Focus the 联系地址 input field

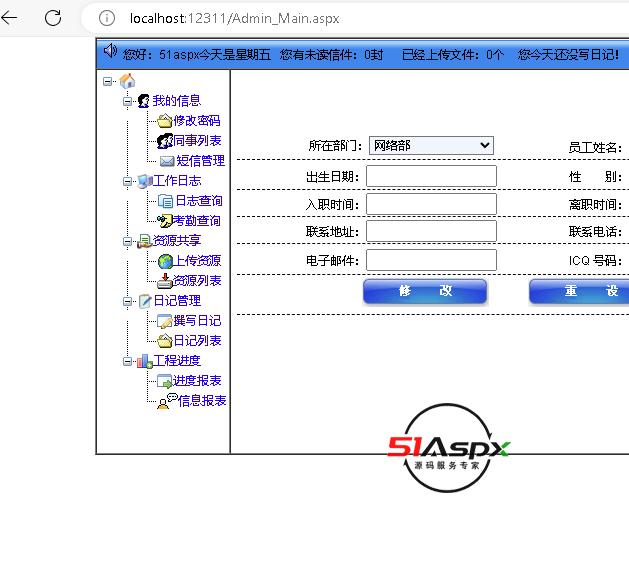431,231
